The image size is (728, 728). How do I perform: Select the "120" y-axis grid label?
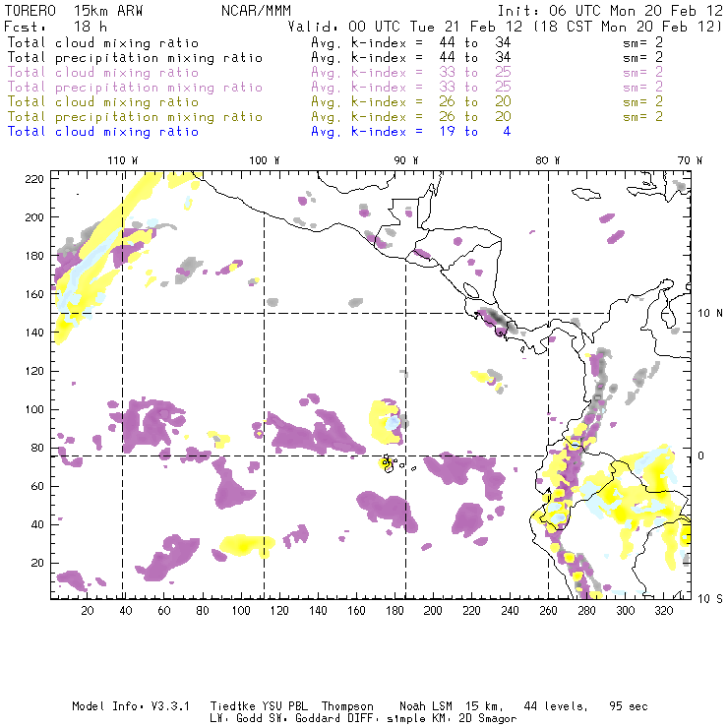34,372
